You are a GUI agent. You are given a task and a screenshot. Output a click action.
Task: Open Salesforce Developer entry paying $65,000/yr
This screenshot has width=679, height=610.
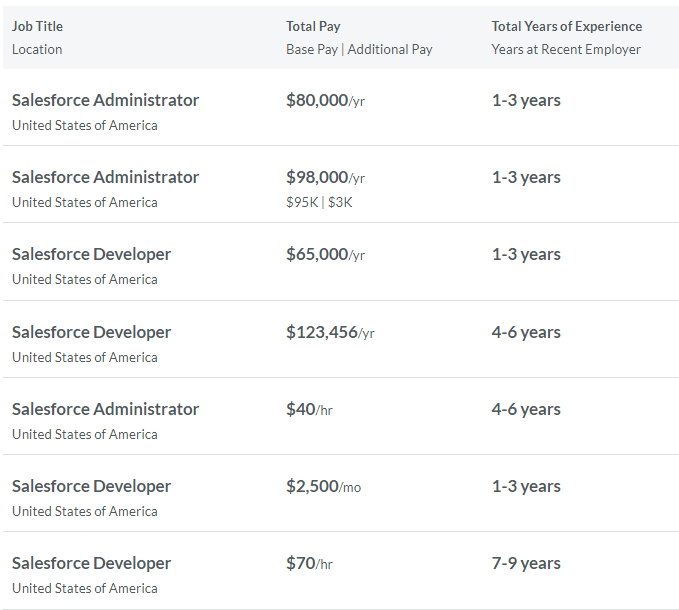click(x=91, y=254)
